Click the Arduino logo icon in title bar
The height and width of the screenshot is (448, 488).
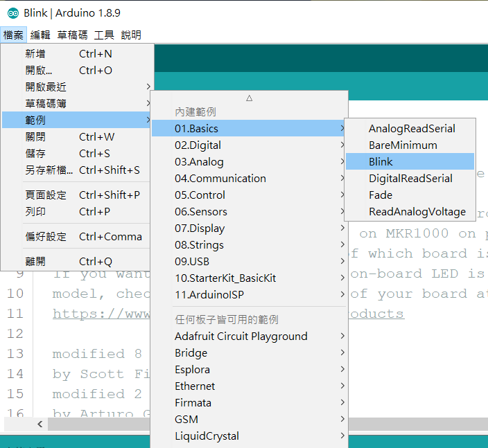click(13, 13)
